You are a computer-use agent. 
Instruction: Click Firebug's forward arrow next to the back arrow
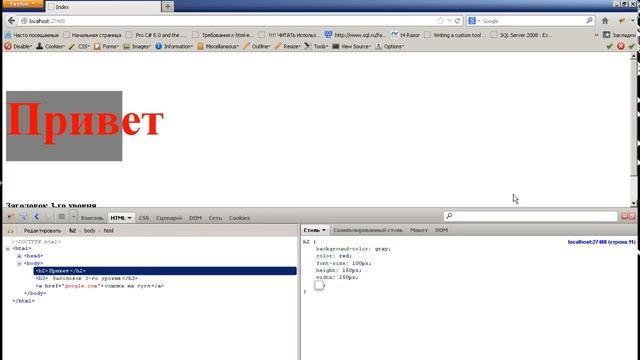[x=47, y=217]
